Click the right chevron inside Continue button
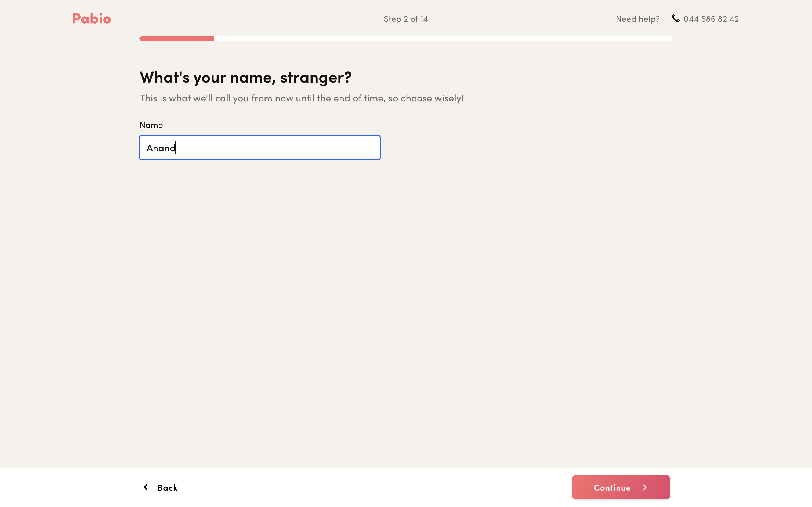This screenshot has height=507, width=812. [x=645, y=487]
